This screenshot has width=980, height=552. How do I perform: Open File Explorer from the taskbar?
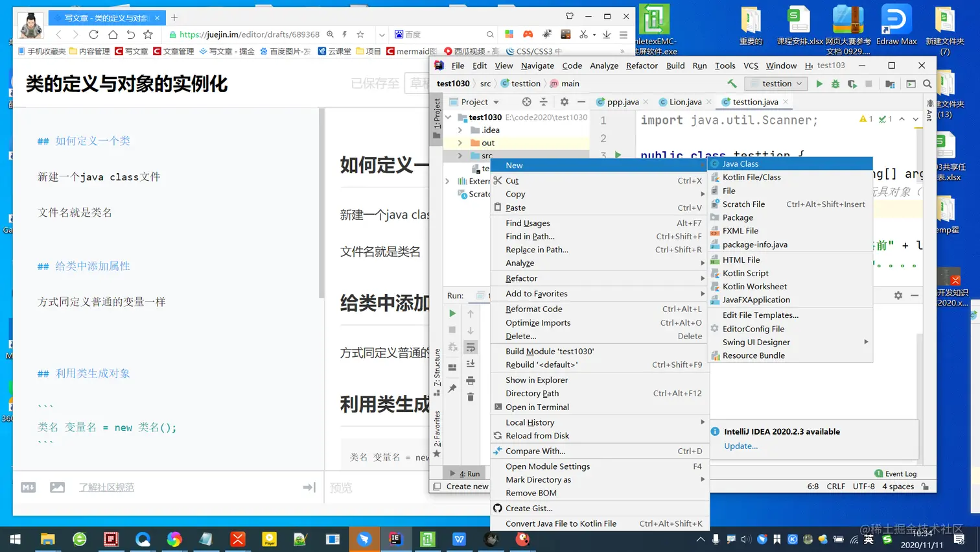[x=48, y=539]
